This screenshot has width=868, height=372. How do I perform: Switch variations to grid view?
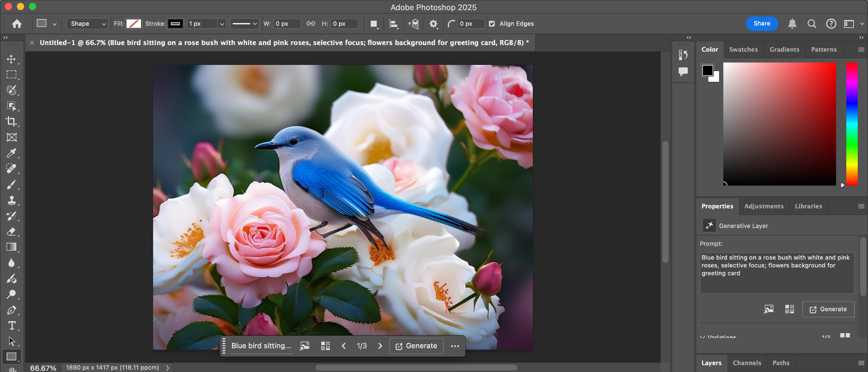(x=845, y=336)
